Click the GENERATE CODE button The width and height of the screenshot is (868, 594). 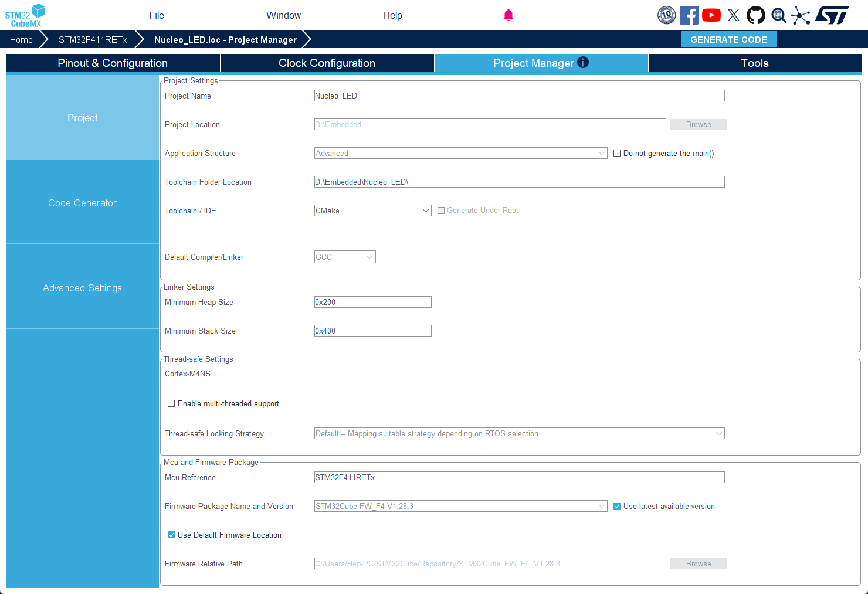pyautogui.click(x=728, y=39)
